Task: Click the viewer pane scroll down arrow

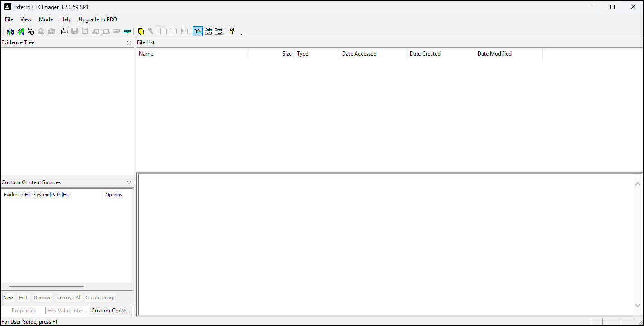Action: [x=638, y=306]
